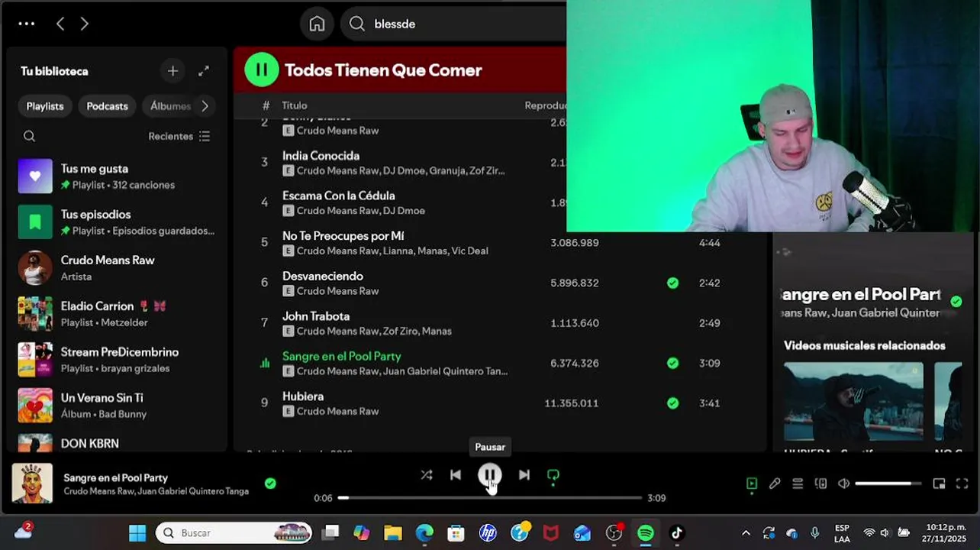Play the track John Trabota
This screenshot has width=980, height=550.
[315, 316]
